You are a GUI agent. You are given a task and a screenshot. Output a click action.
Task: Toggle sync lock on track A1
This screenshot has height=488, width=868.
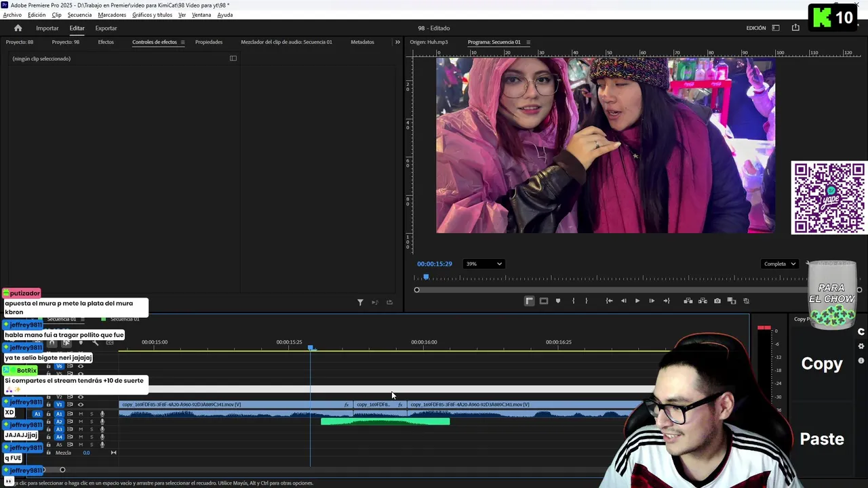coord(70,413)
